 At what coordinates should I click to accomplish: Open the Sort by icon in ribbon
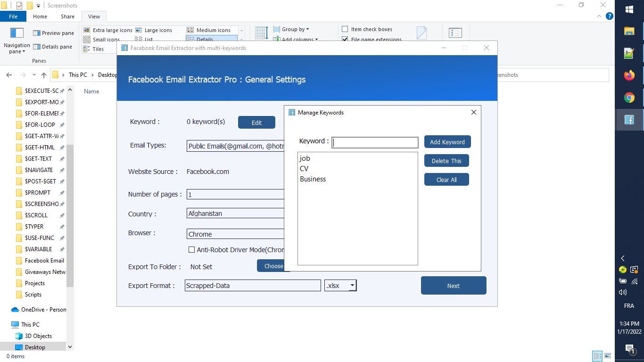(262, 33)
